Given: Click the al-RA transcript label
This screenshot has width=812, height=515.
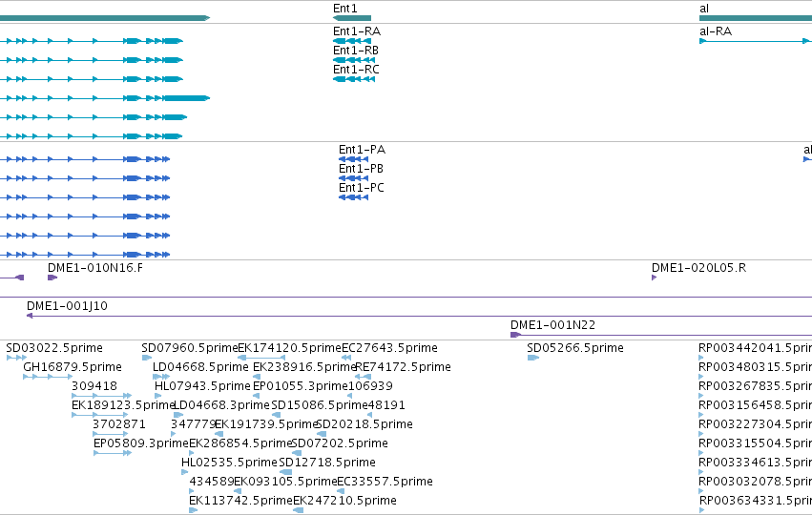Looking at the screenshot, I should click(716, 31).
